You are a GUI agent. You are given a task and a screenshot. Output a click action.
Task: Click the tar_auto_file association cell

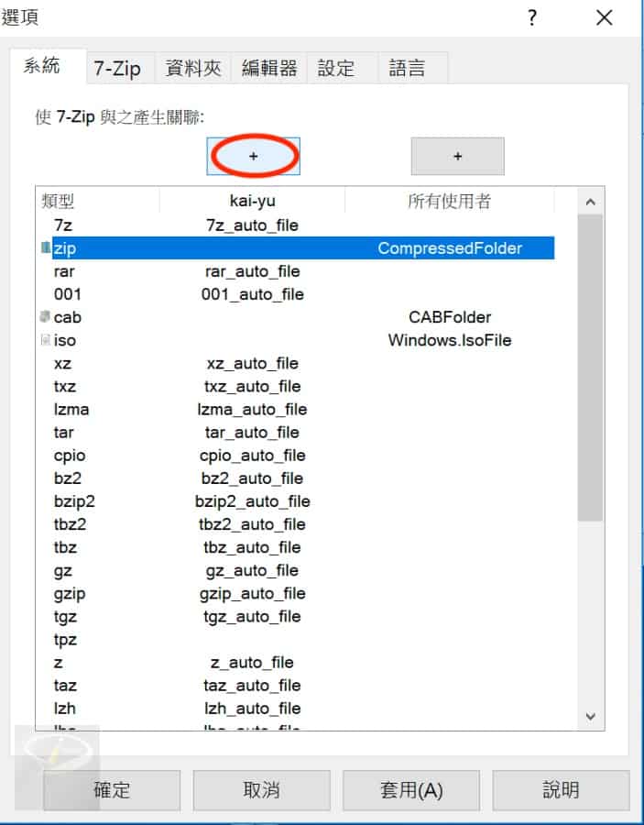point(252,432)
